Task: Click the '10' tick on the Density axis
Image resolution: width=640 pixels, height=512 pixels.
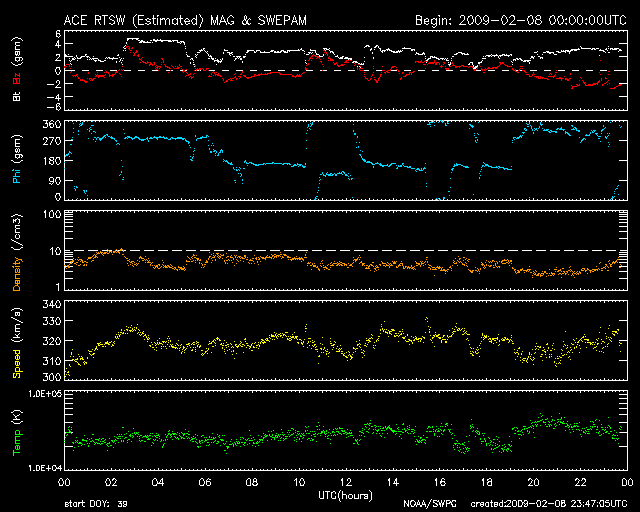Action: tap(55, 251)
